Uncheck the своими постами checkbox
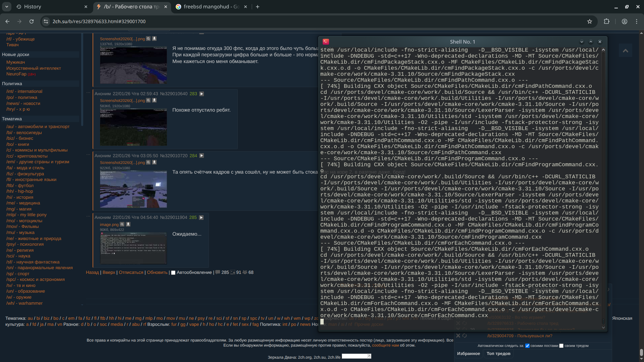The image size is (644, 362). (527, 346)
